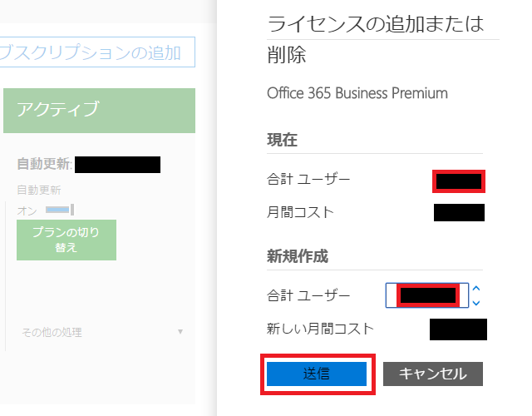Toggle the 自動更新 オン switch

[60, 210]
